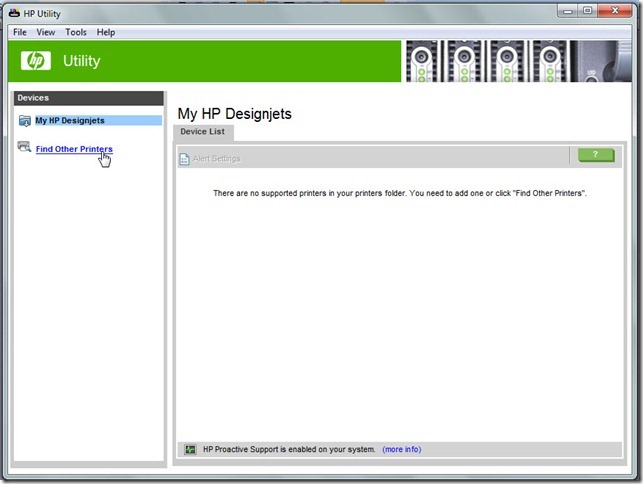Click the Devices panel header
Viewport: 643px width, 484px height.
point(88,98)
